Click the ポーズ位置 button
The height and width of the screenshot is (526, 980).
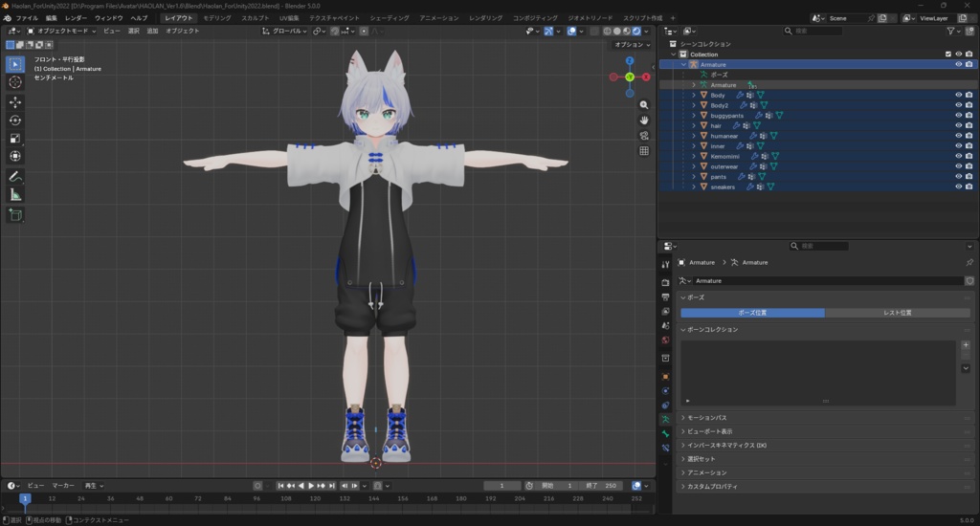point(752,313)
